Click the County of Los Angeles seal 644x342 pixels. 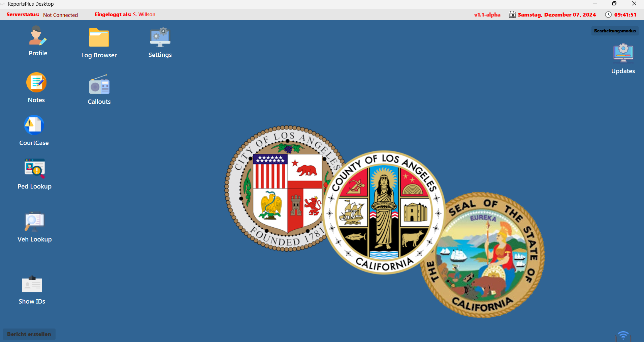click(x=384, y=212)
